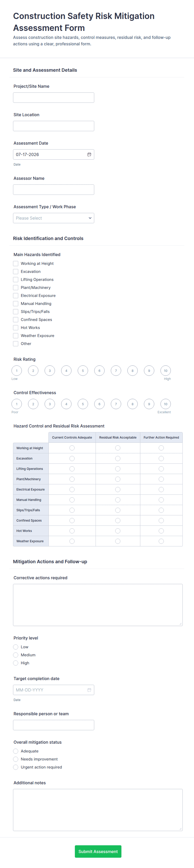194x868 pixels.
Task: Click the Assessor Name input field
Action: click(x=54, y=190)
